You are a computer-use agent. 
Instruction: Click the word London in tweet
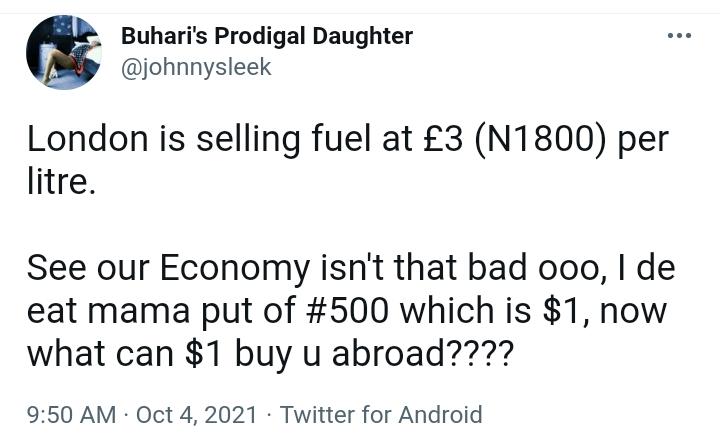(88, 139)
